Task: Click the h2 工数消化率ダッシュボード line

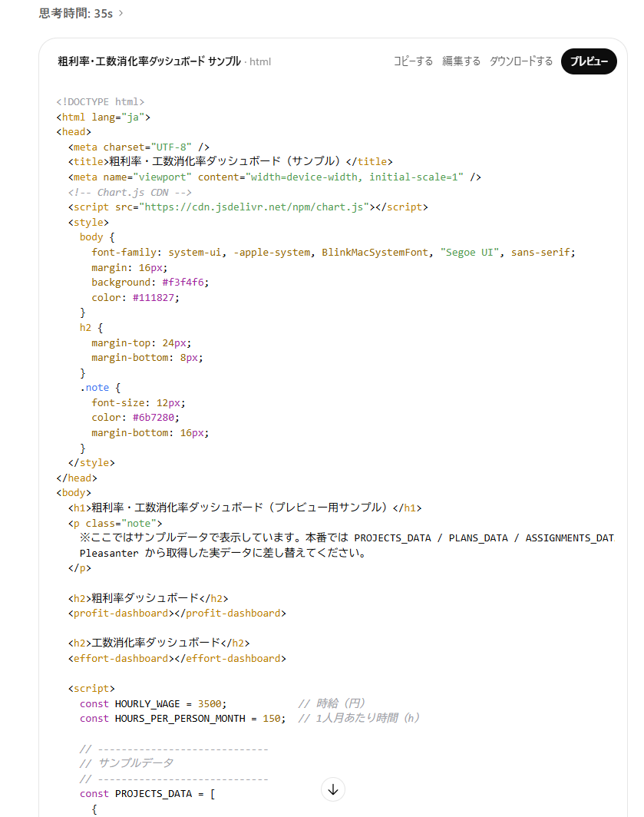Action: [159, 643]
